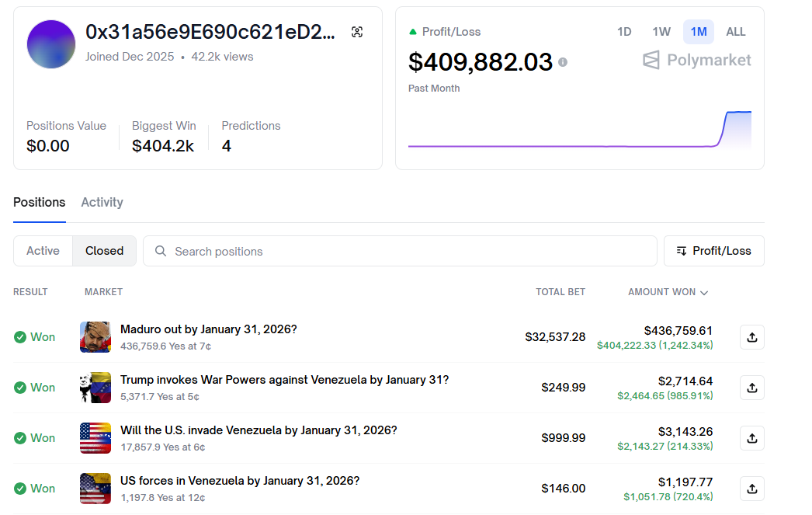812x515 pixels.
Task: Share the U.S. invade Venezuela result
Action: [x=751, y=438]
